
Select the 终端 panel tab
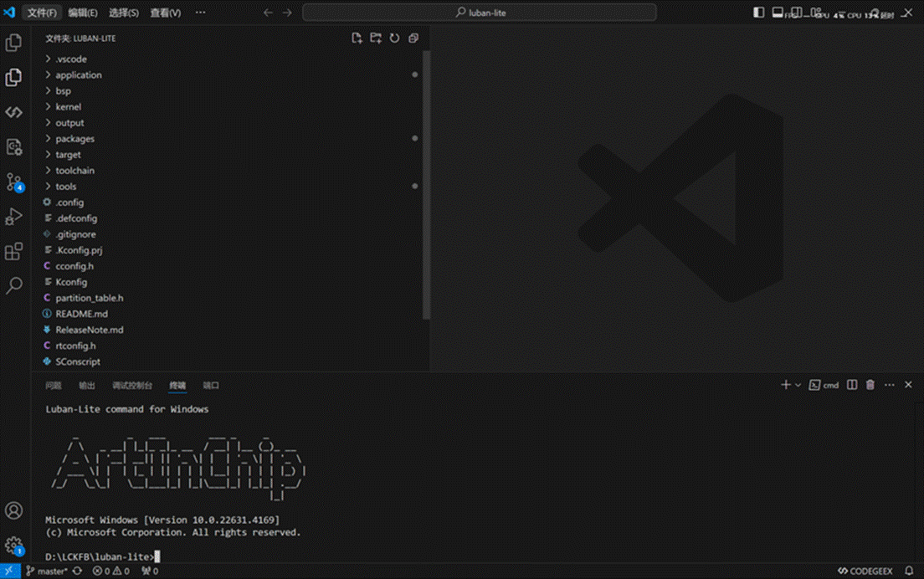pyautogui.click(x=177, y=385)
